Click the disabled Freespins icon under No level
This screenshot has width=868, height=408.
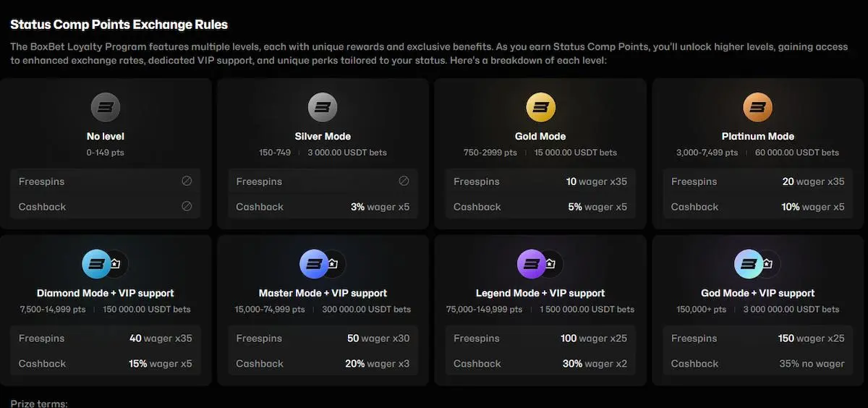tap(187, 182)
